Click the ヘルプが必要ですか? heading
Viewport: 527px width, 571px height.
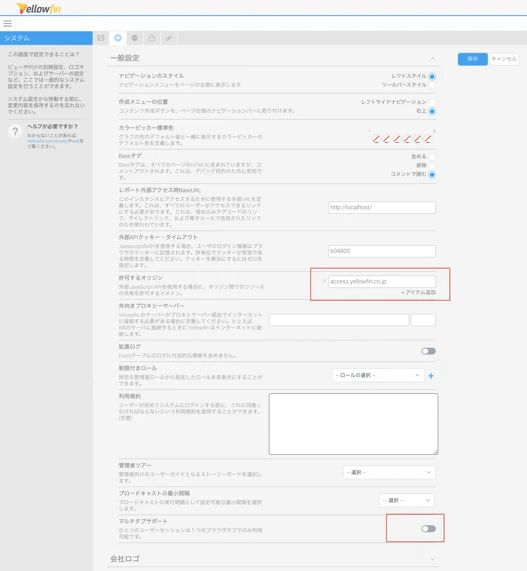click(x=52, y=126)
